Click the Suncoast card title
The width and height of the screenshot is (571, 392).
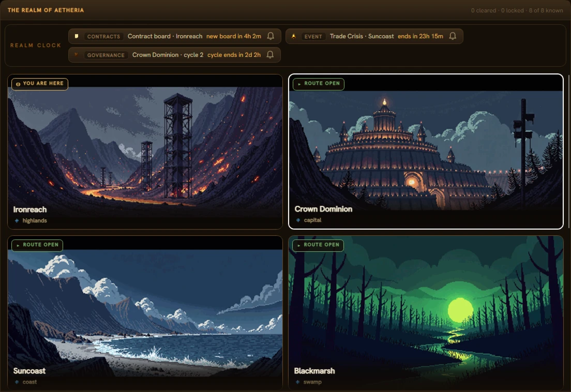[x=29, y=371]
